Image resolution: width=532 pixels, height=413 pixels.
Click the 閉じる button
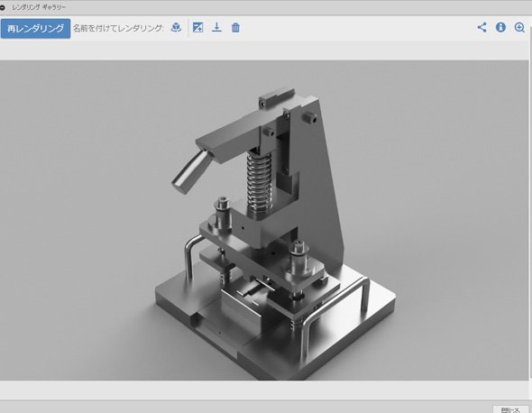510,409
